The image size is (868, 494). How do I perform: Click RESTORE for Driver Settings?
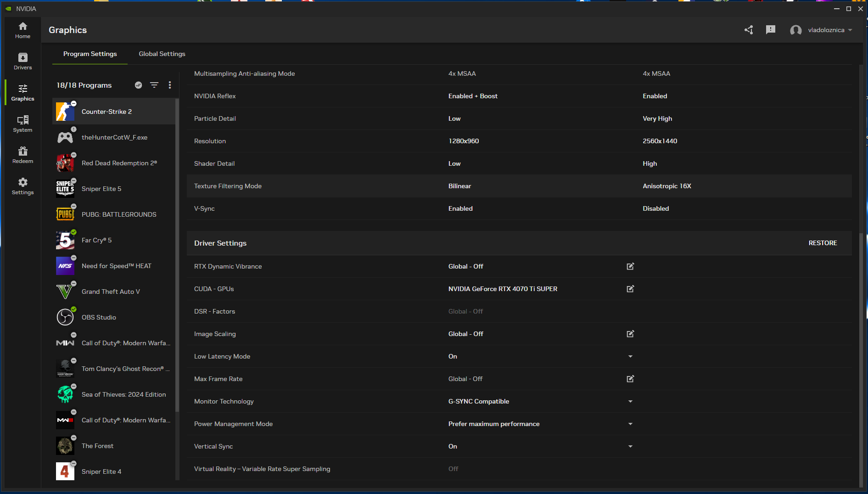point(823,243)
